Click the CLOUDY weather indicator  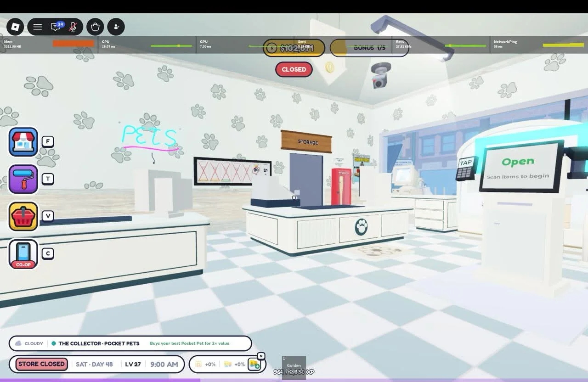point(29,343)
